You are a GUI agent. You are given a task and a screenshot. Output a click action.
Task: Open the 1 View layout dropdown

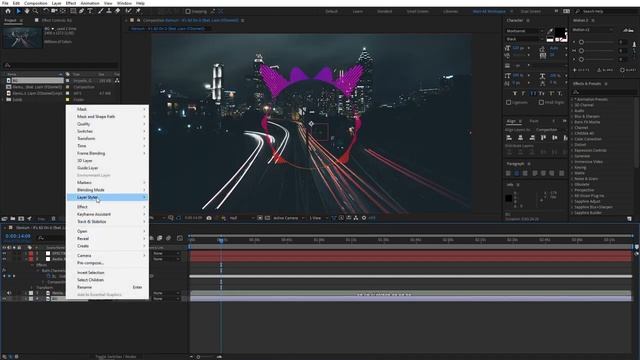pos(318,218)
